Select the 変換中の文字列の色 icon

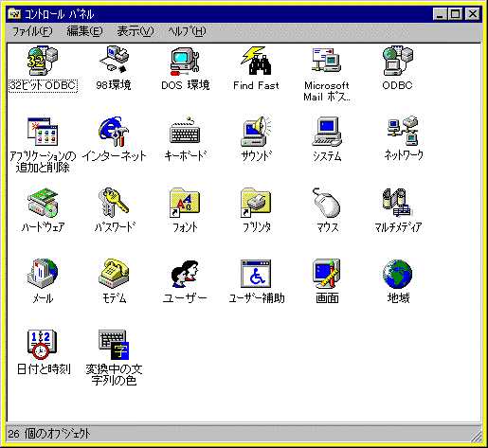(x=114, y=345)
